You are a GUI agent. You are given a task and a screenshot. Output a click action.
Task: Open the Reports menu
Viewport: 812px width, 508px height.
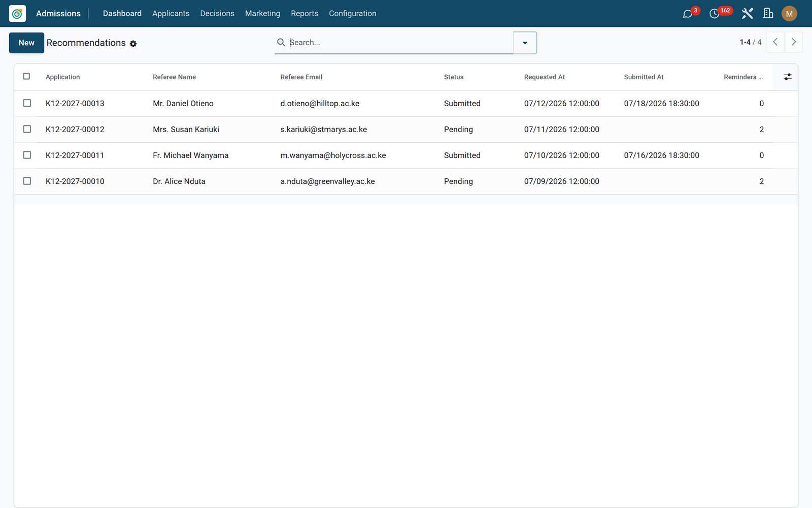click(x=304, y=14)
